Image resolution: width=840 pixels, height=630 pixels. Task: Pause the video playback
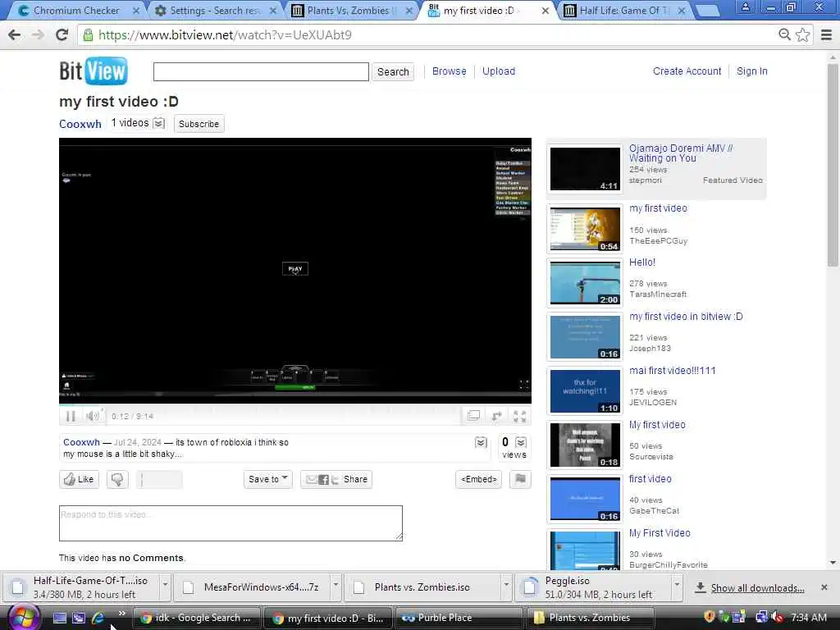point(71,416)
